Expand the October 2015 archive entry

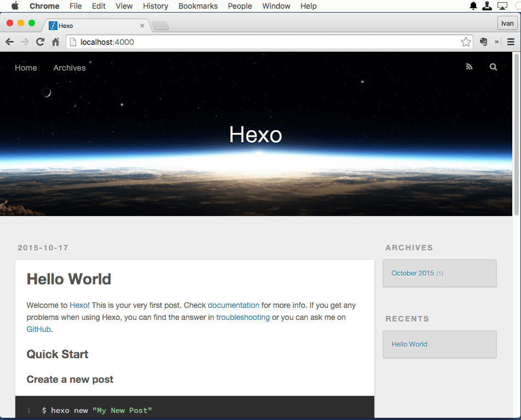(x=413, y=273)
